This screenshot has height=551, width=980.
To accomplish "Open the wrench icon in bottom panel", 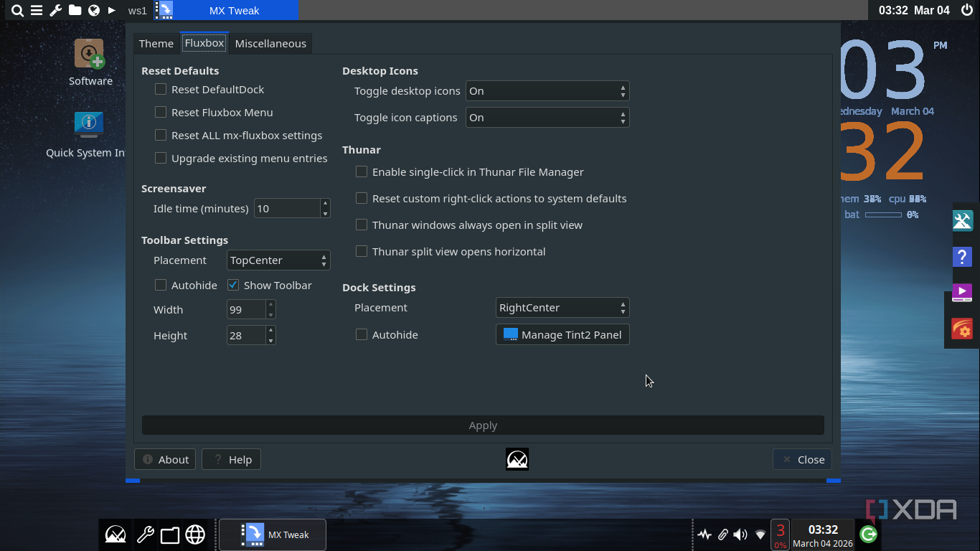I will [144, 534].
